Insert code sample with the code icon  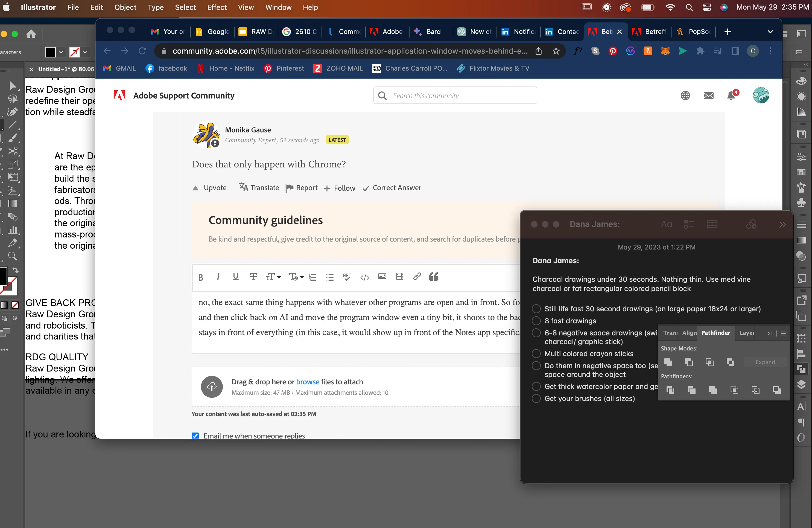tap(365, 277)
